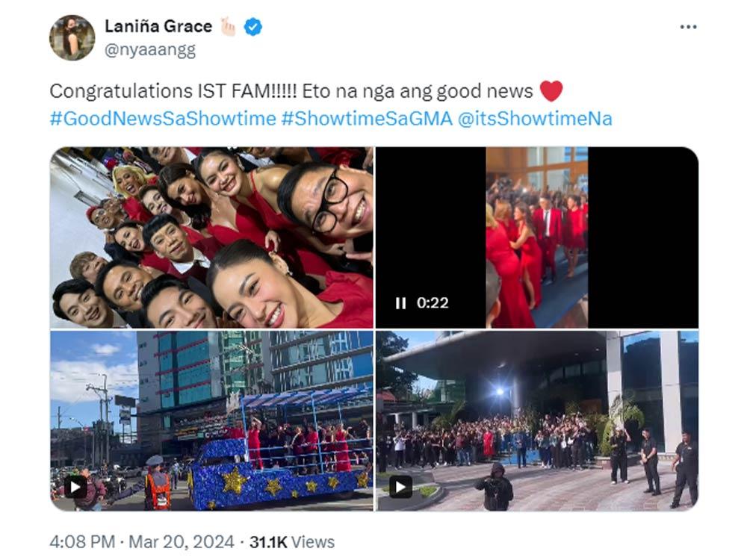The width and height of the screenshot is (747, 560).
Task: Click the red heart emoji in tweet
Action: click(551, 90)
